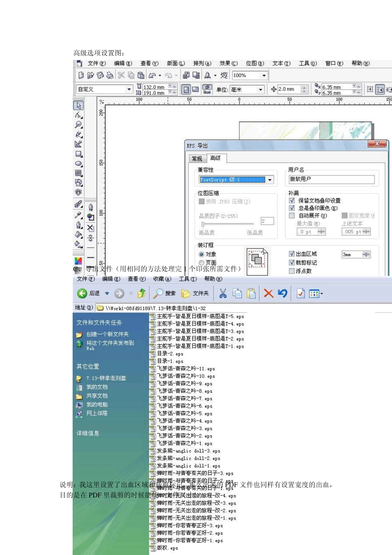The width and height of the screenshot is (392, 555).
Task: Click the Explorer Cut scissors icon
Action: 223,293
